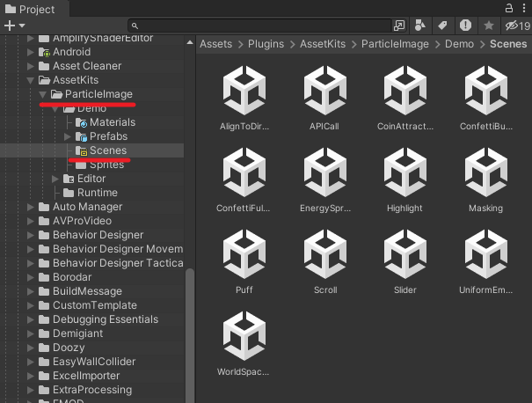Select the Masking scene icon
The width and height of the screenshot is (532, 403).
[x=486, y=172]
